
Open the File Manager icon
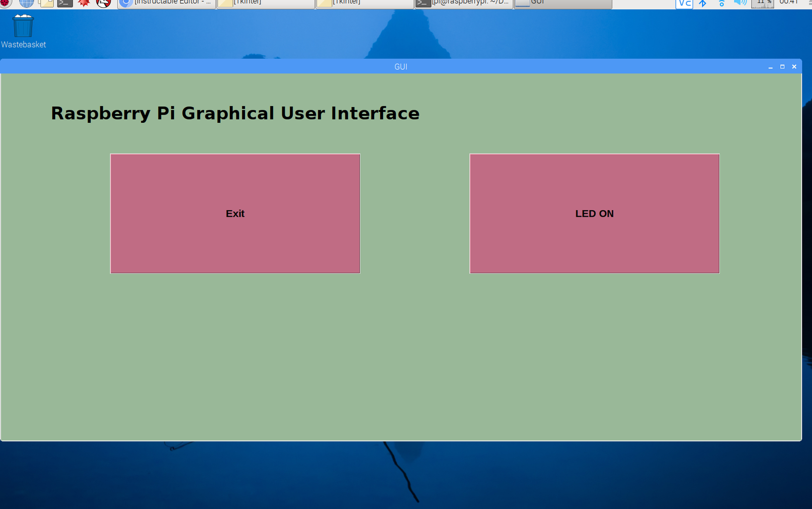click(46, 3)
